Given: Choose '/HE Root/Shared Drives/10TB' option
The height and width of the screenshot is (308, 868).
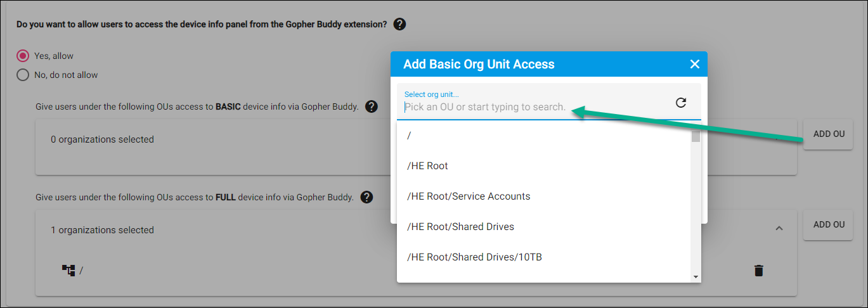Looking at the screenshot, I should pyautogui.click(x=544, y=257).
